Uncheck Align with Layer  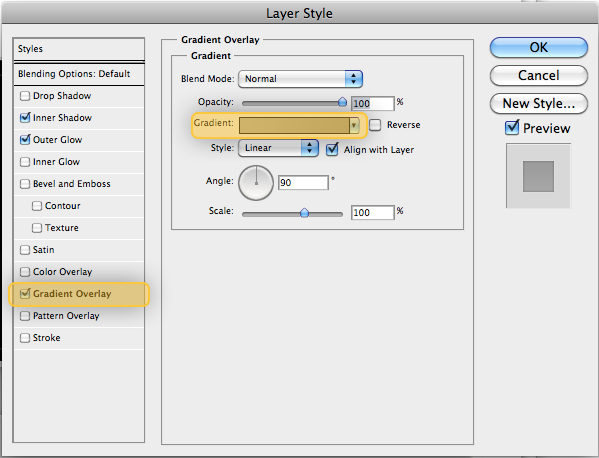(332, 149)
